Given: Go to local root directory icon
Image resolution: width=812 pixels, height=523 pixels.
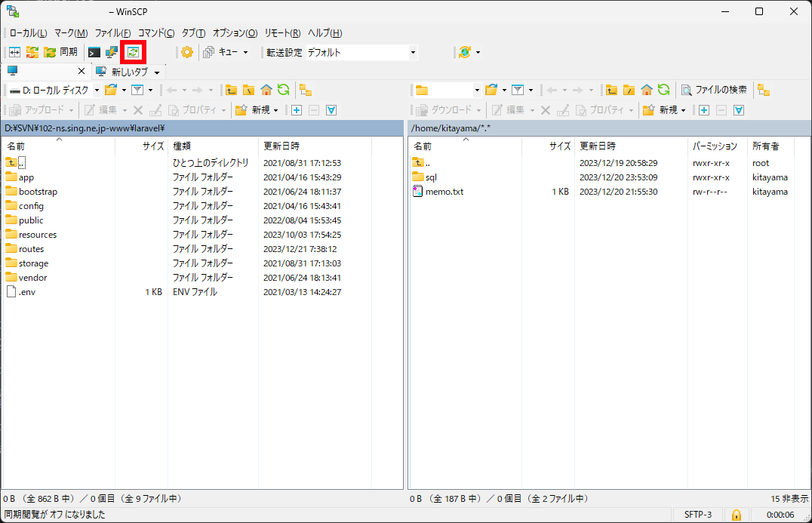Looking at the screenshot, I should [248, 90].
